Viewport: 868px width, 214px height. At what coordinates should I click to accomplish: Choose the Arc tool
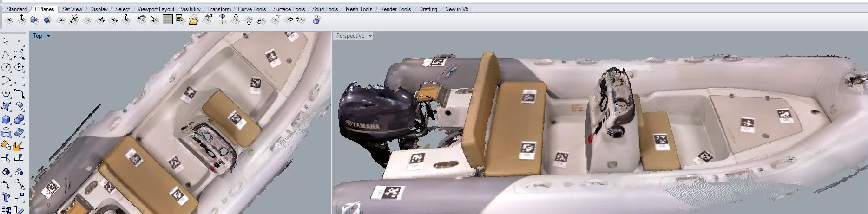[6, 81]
